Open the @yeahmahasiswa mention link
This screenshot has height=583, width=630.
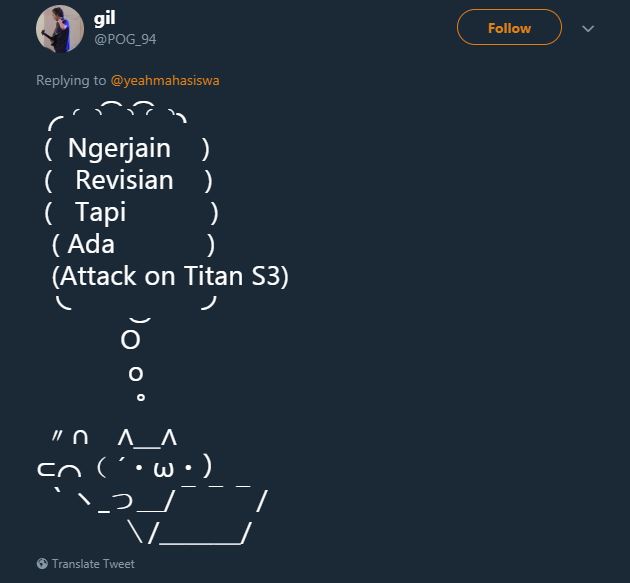[x=165, y=80]
